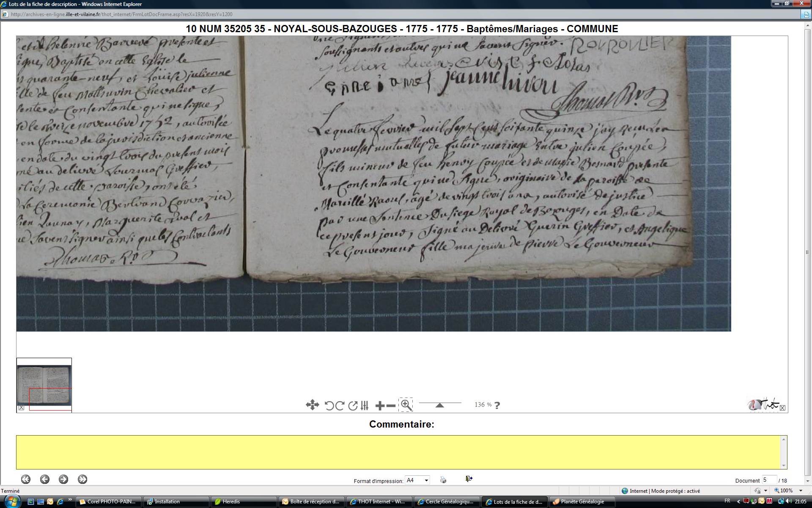
Task: Select the pan/move image tool
Action: pos(312,405)
